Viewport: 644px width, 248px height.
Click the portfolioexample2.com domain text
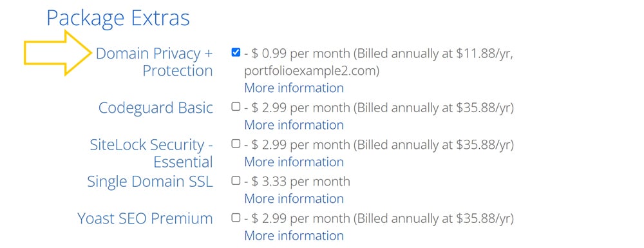(310, 71)
